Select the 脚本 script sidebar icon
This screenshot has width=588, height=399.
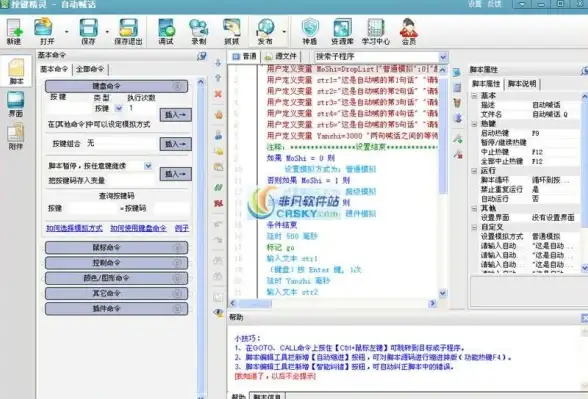(16, 71)
